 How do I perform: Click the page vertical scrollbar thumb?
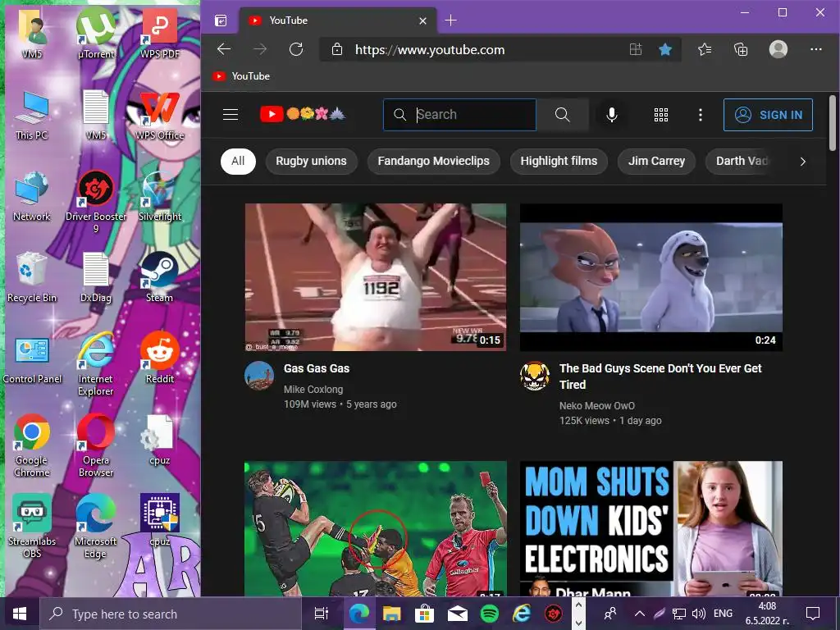tap(832, 123)
